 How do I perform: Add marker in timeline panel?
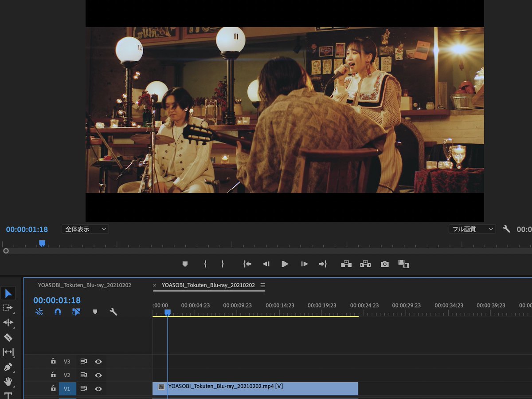[95, 312]
